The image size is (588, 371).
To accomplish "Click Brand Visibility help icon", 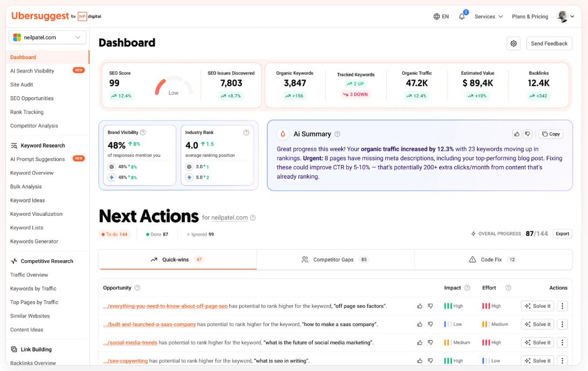I will (143, 132).
